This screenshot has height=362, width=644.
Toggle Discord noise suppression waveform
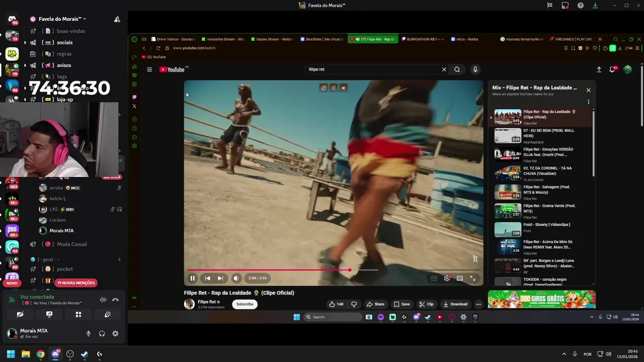pos(103,300)
